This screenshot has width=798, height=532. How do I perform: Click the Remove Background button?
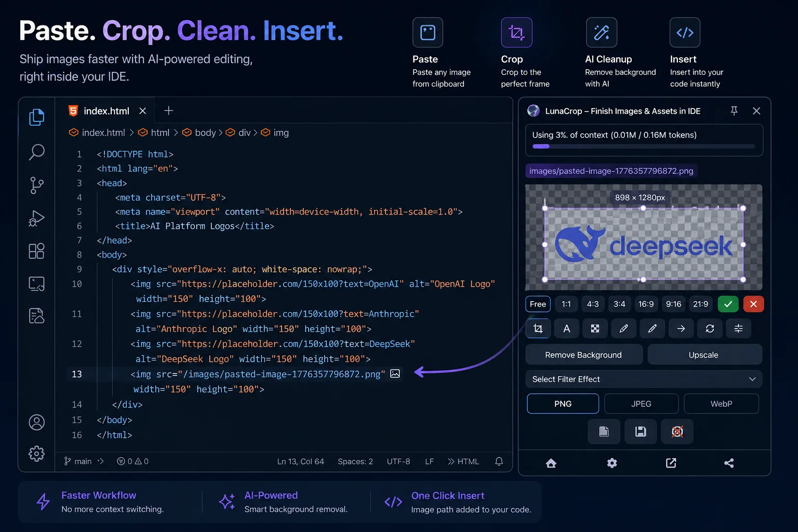[x=583, y=354]
